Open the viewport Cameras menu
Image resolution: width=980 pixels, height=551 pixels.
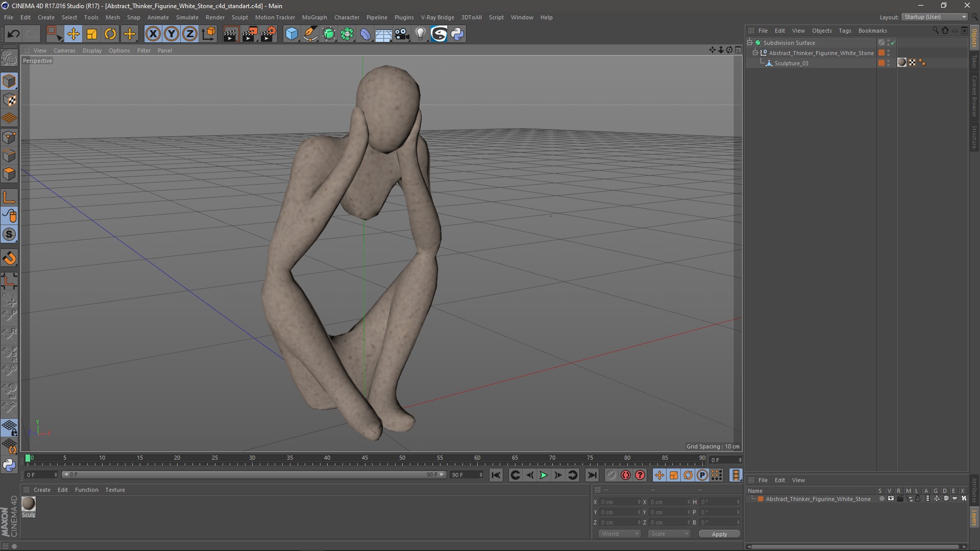click(64, 51)
